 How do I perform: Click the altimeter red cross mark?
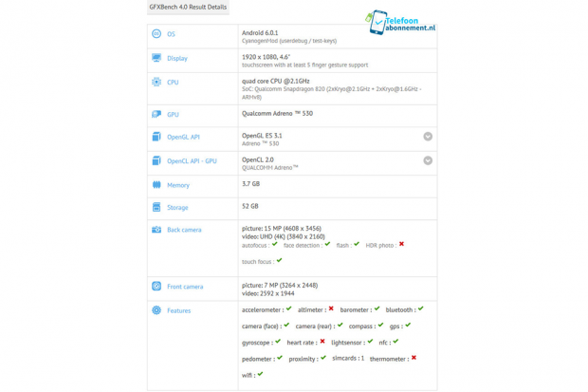(x=331, y=308)
